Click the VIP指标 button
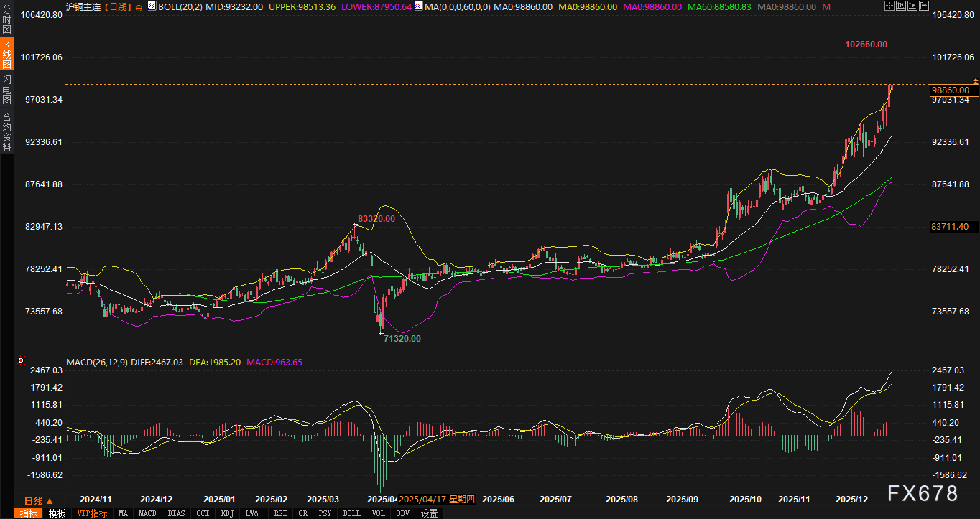Screen dimensions: 980x519 tap(92, 513)
